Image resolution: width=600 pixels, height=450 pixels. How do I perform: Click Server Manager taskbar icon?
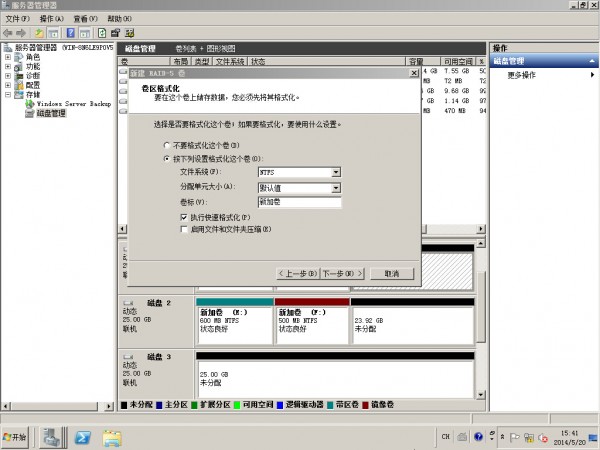pyautogui.click(x=50, y=437)
